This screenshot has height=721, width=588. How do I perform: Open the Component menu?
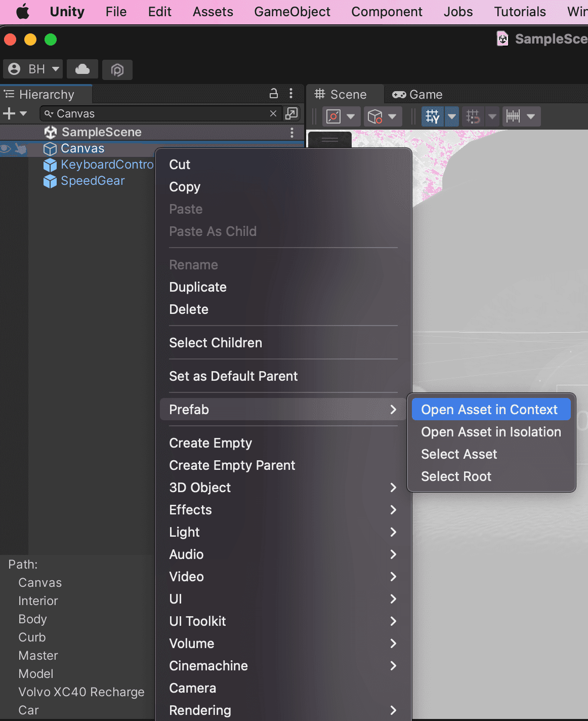387,12
